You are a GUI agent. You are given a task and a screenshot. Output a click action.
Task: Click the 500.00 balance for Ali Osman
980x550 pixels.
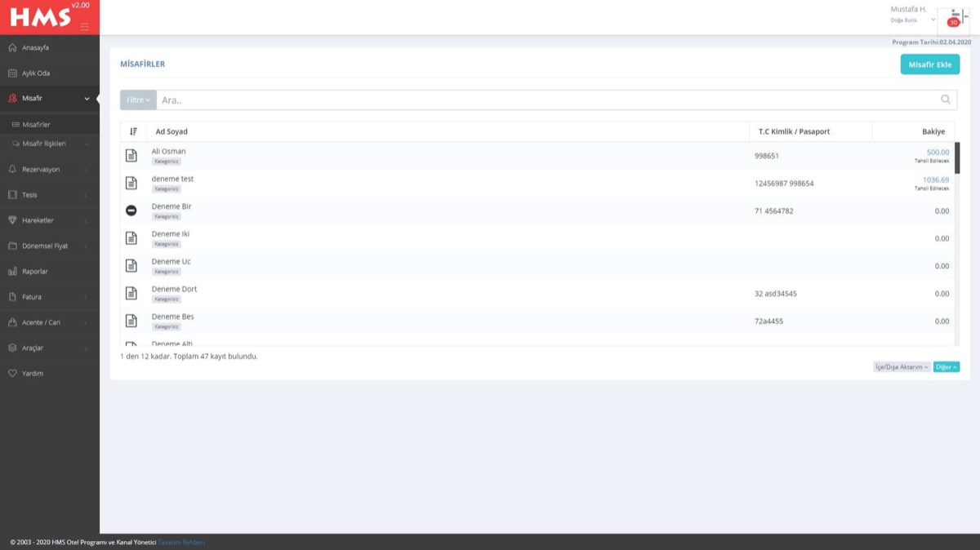(938, 152)
